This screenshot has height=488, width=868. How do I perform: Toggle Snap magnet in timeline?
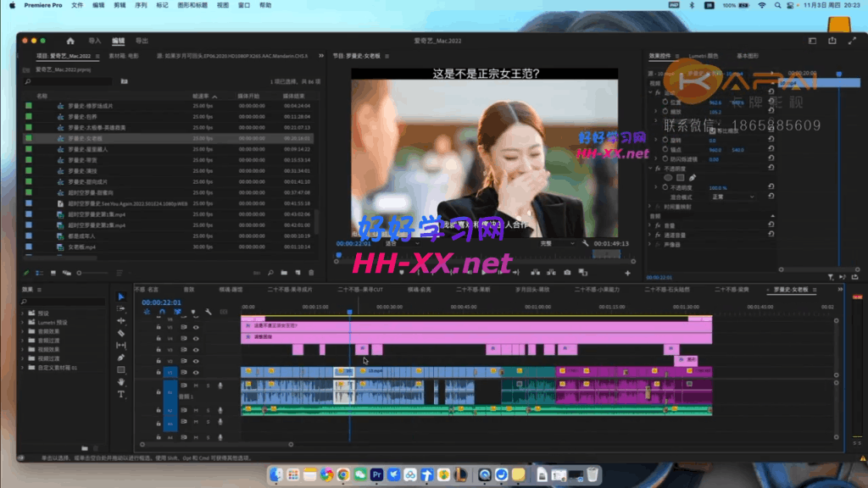(x=162, y=312)
